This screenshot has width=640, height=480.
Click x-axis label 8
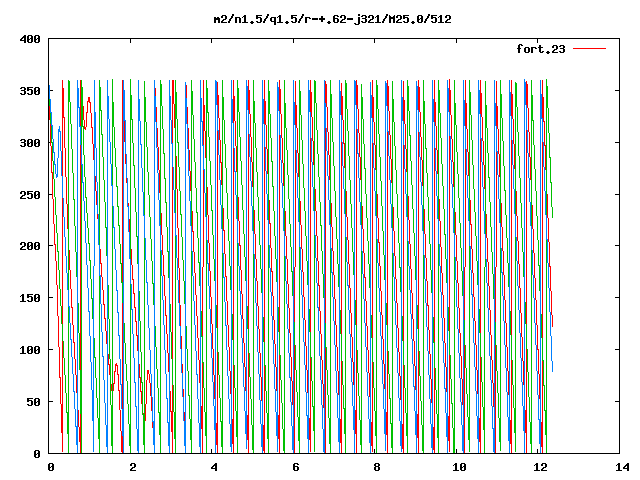377,467
